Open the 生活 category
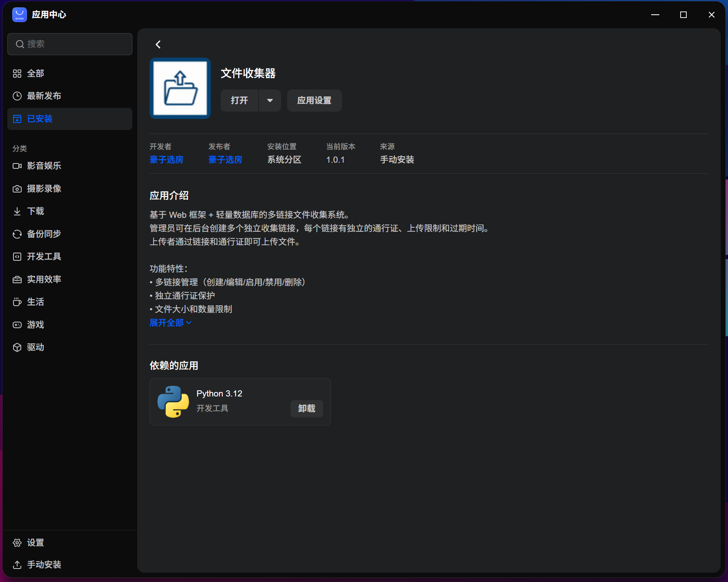This screenshot has height=582, width=728. (70, 302)
